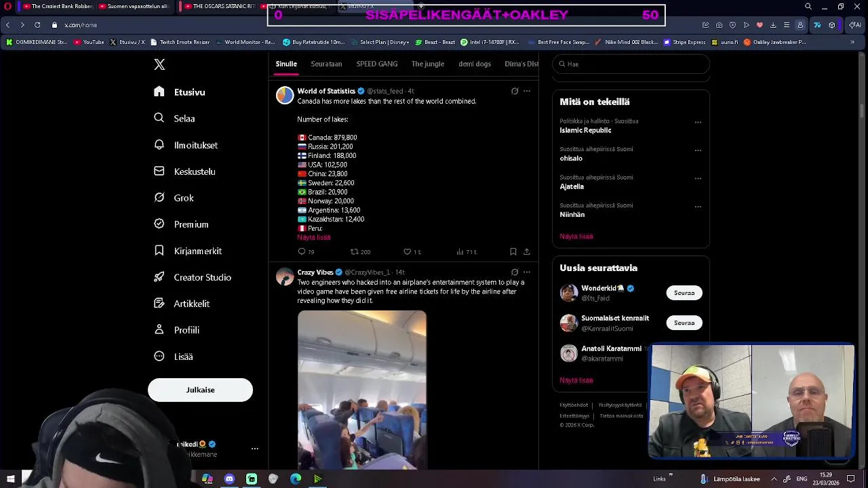Click Grok icon on World of Statistics post
Image resolution: width=868 pixels, height=488 pixels.
point(515,91)
